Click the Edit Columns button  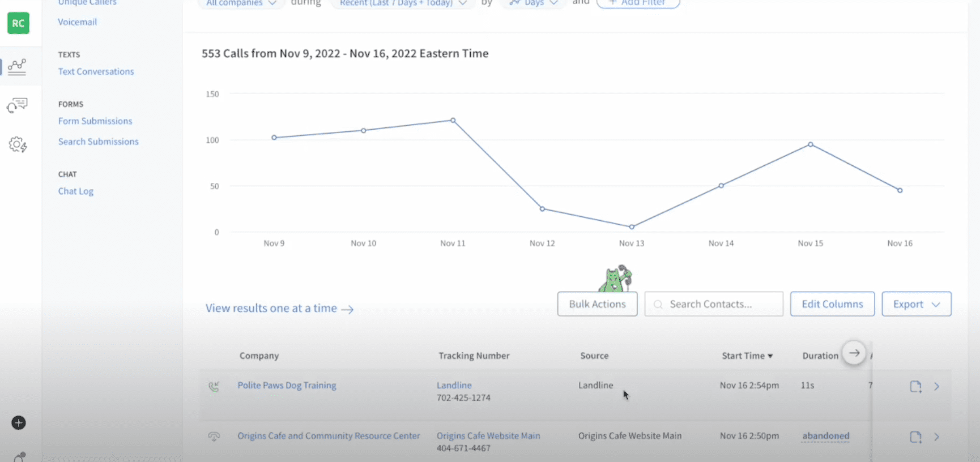click(x=832, y=304)
